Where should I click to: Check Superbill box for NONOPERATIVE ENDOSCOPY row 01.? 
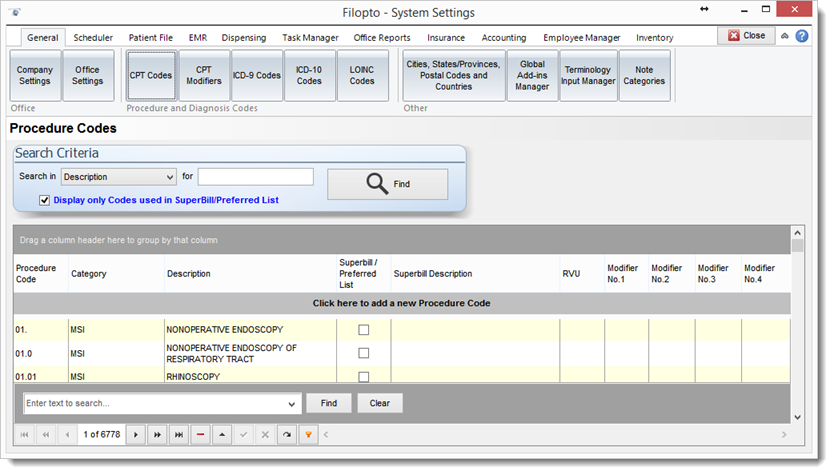[363, 330]
